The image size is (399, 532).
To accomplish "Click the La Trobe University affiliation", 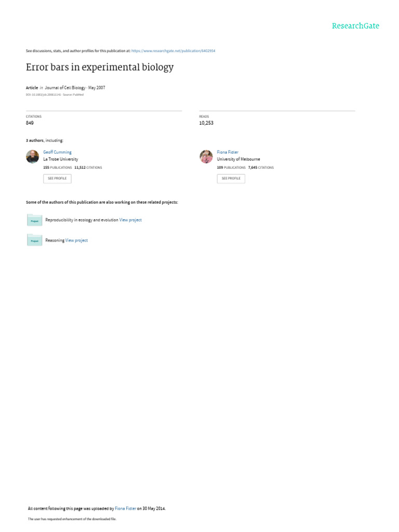I will coord(60,159).
